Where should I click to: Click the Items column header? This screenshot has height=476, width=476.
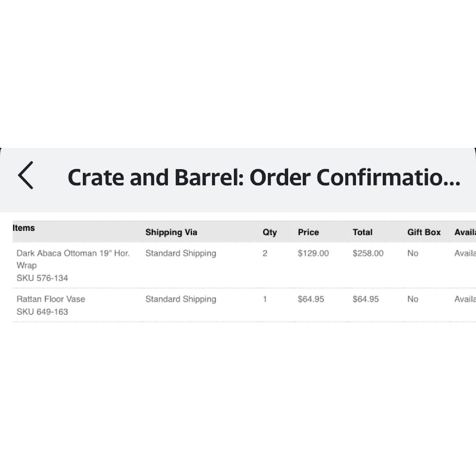coord(23,228)
